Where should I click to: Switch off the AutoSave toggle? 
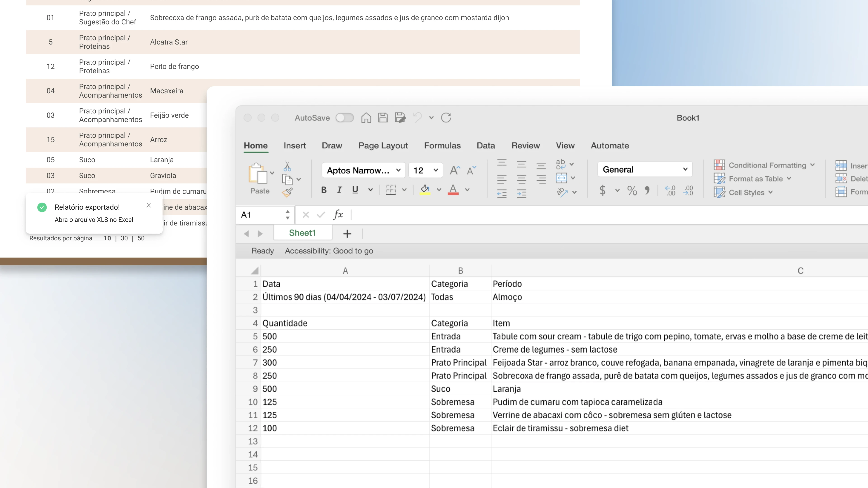pos(345,117)
